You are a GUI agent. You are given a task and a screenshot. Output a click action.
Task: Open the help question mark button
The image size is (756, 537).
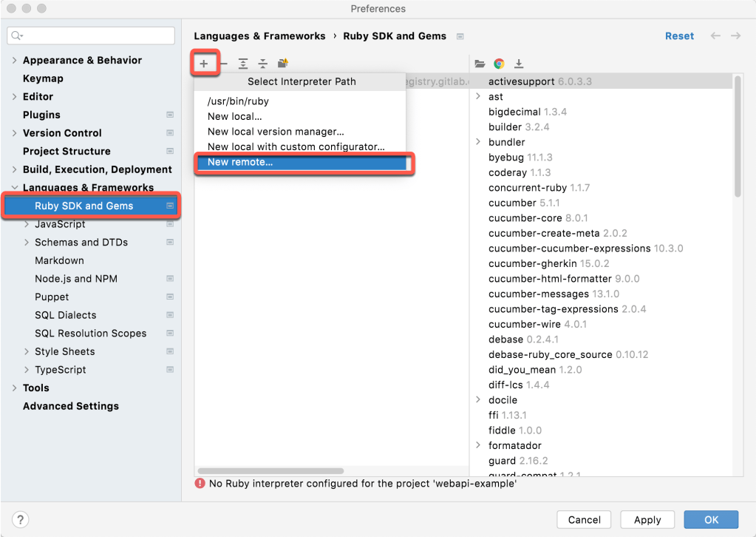(21, 519)
